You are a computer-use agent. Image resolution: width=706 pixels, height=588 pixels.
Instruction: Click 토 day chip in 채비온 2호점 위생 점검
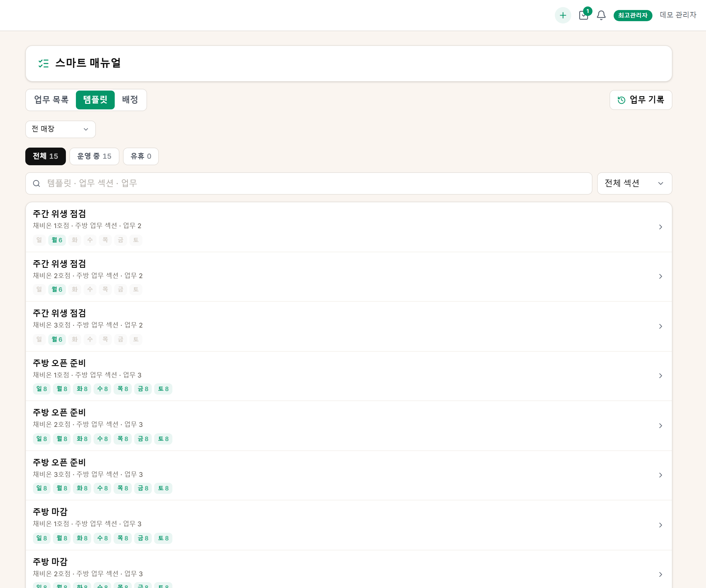click(x=136, y=289)
